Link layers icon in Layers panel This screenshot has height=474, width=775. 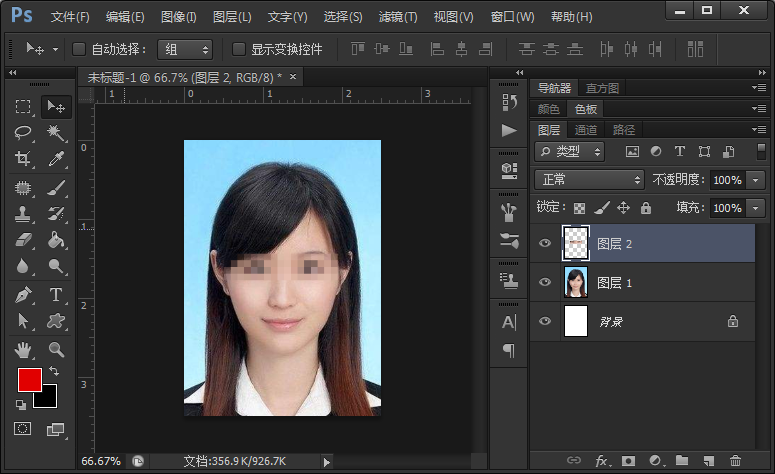coord(574,461)
